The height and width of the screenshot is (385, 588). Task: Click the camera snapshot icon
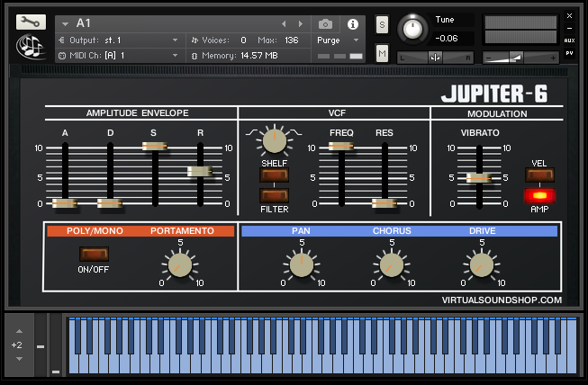[325, 23]
